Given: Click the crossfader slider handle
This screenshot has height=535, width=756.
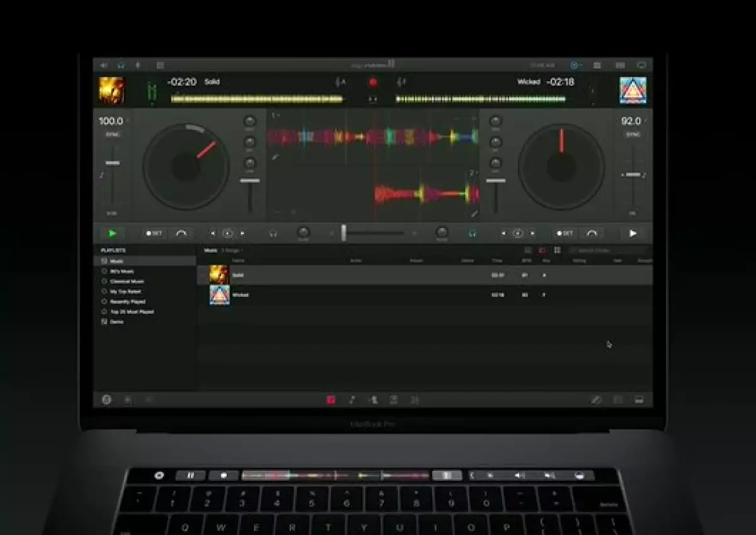Looking at the screenshot, I should pyautogui.click(x=343, y=233).
